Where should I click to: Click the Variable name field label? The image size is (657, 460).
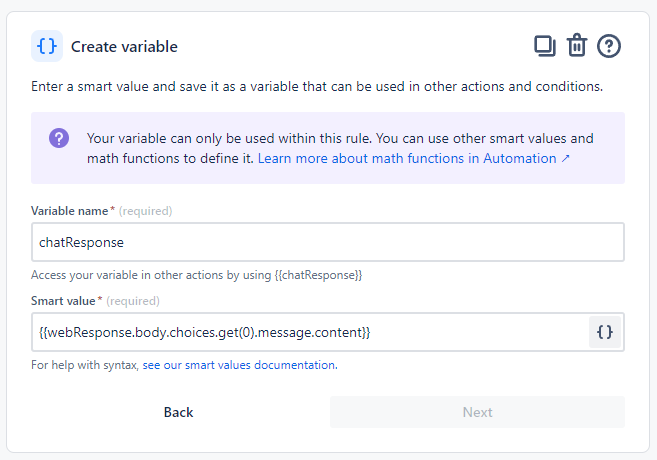(x=72, y=211)
